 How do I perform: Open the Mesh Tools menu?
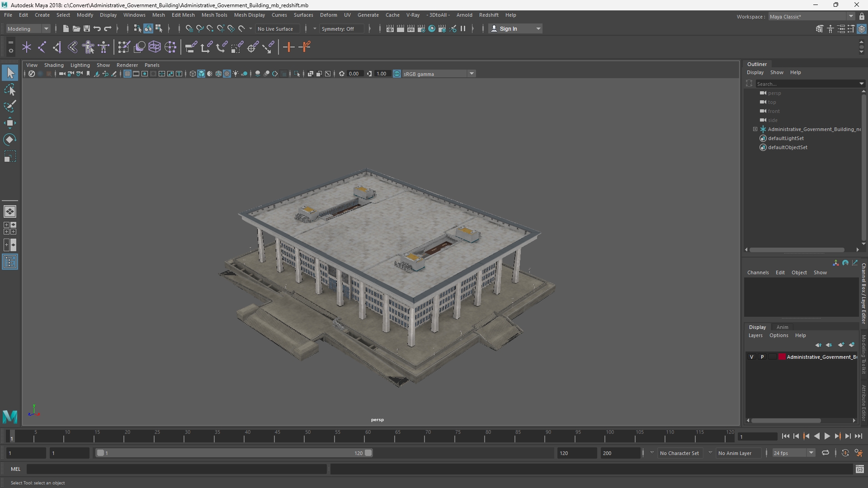point(214,15)
